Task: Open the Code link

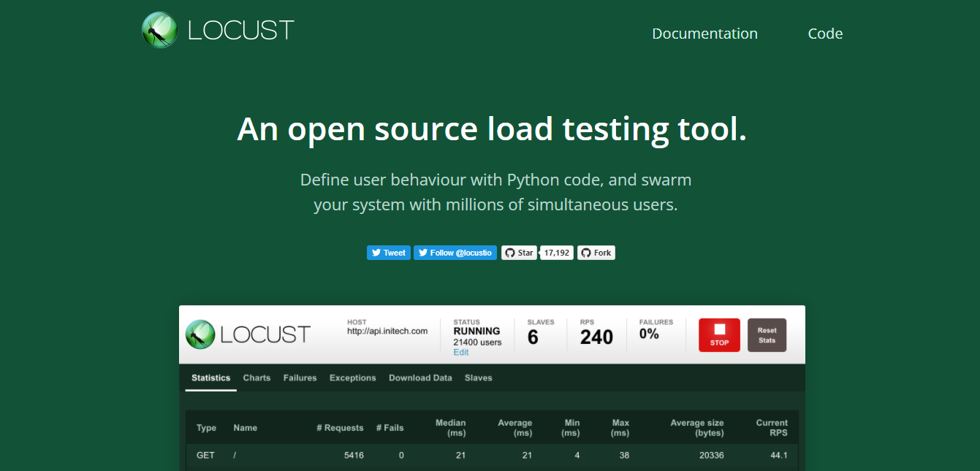Action: (825, 34)
